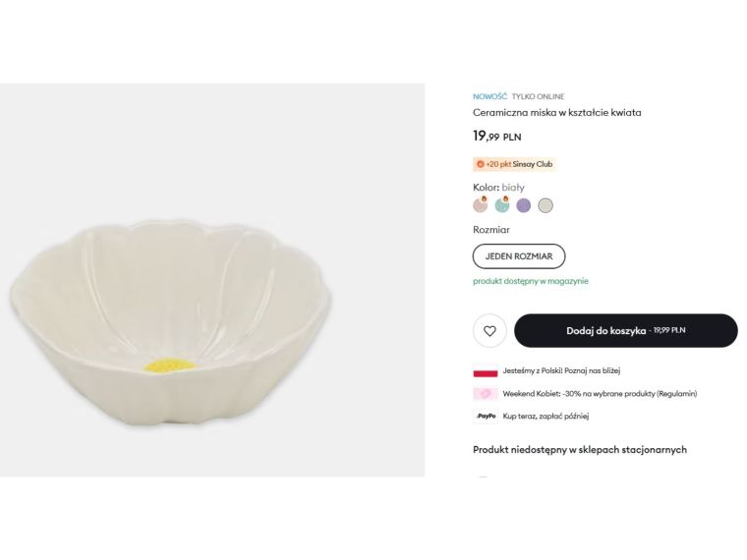Screen dimensions: 747x560
Task: Click the produkt dostępny w magazynie text
Action: 531,281
